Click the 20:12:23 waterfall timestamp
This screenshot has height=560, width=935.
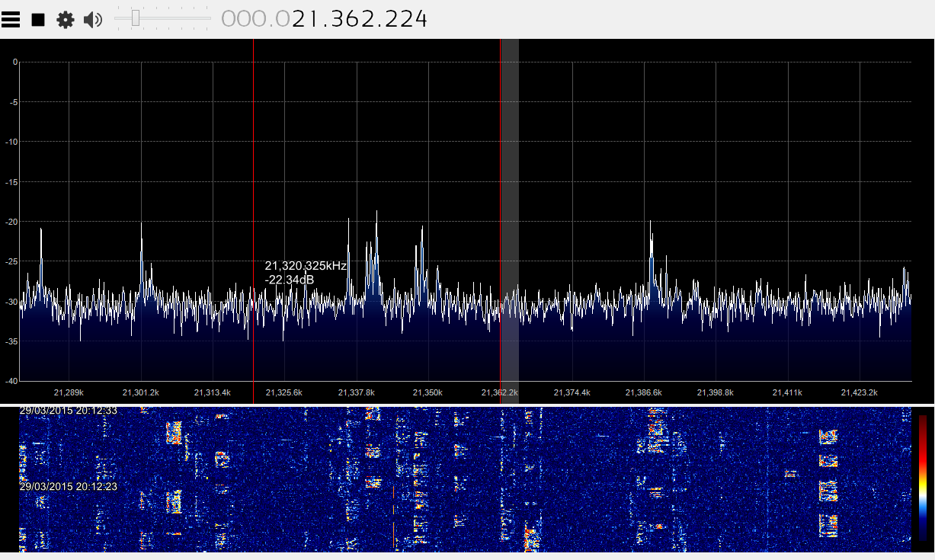click(69, 486)
